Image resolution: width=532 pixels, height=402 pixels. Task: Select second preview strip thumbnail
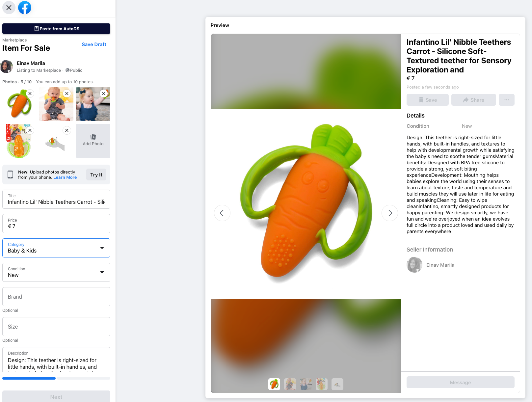290,384
